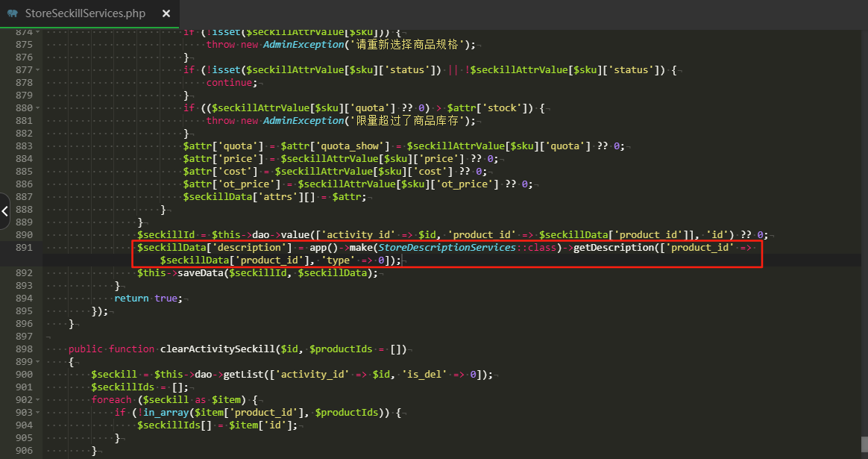Image resolution: width=868 pixels, height=459 pixels.
Task: Close the StoreSeckillServices.php tab
Action: point(166,13)
